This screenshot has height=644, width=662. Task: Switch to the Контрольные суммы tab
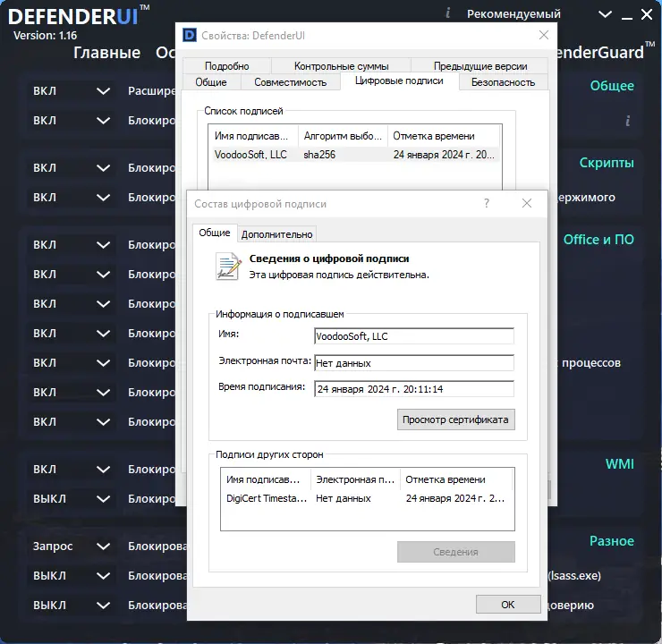pos(341,66)
